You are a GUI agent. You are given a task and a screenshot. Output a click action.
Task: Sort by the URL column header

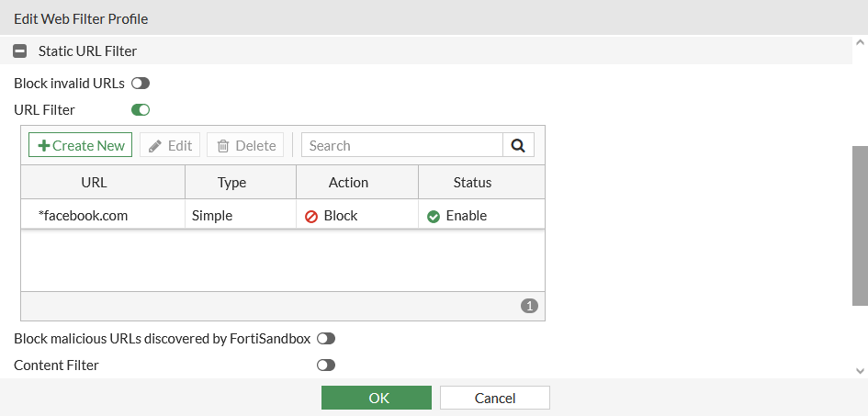[x=94, y=183]
